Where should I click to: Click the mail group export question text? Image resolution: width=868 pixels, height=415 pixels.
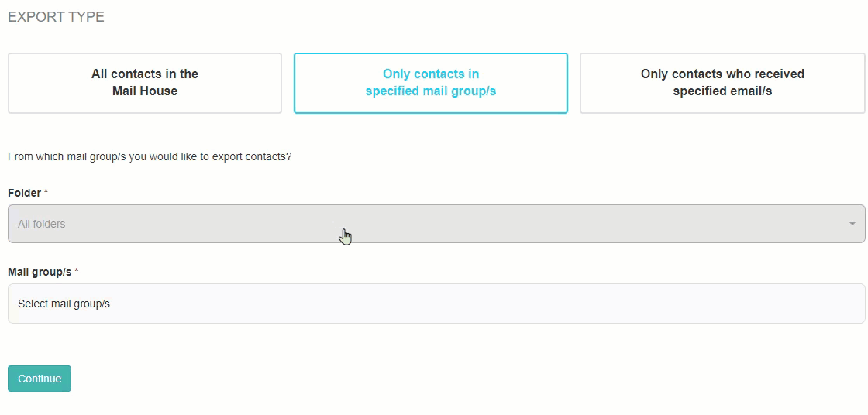(x=150, y=156)
